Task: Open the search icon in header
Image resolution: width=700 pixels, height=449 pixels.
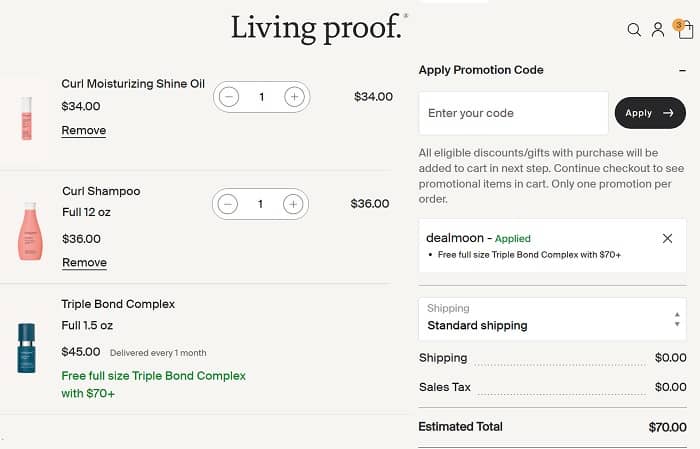Action: (634, 30)
